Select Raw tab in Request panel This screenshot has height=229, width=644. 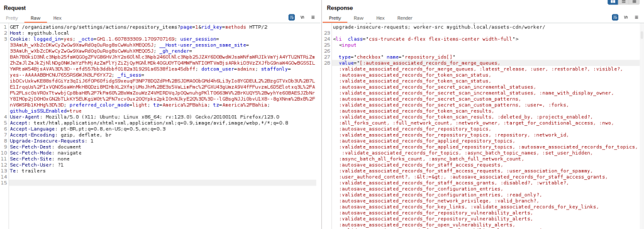pyautogui.click(x=35, y=18)
